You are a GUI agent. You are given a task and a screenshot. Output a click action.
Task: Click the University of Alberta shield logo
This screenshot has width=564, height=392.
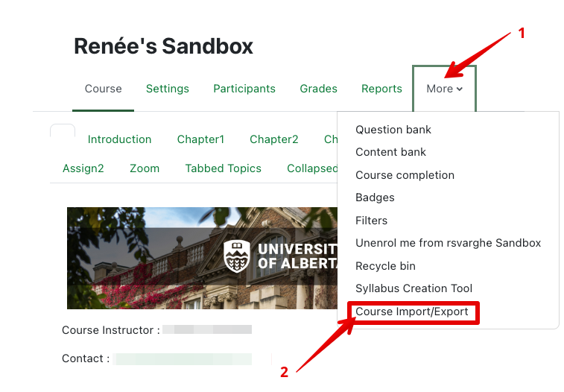[x=237, y=256]
